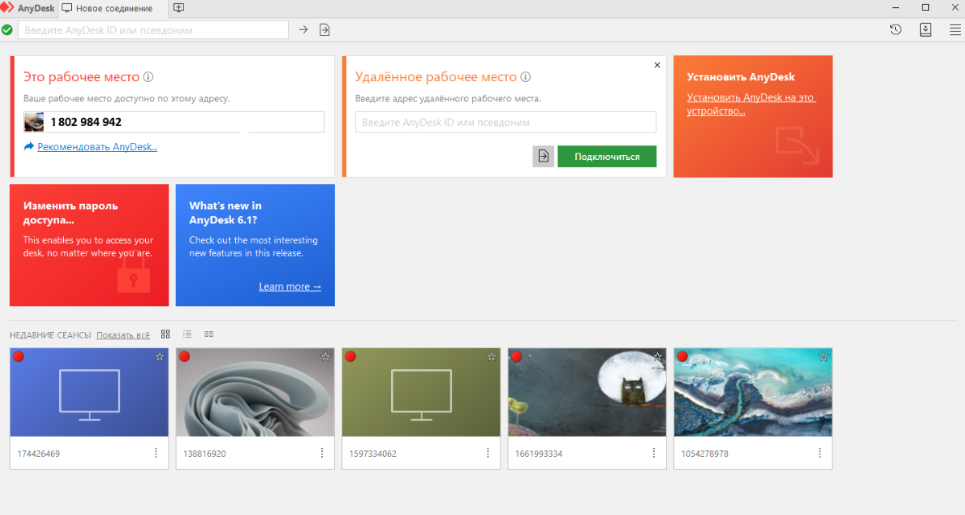Open options menu for session 138816920
This screenshot has width=965, height=515.
coord(322,453)
